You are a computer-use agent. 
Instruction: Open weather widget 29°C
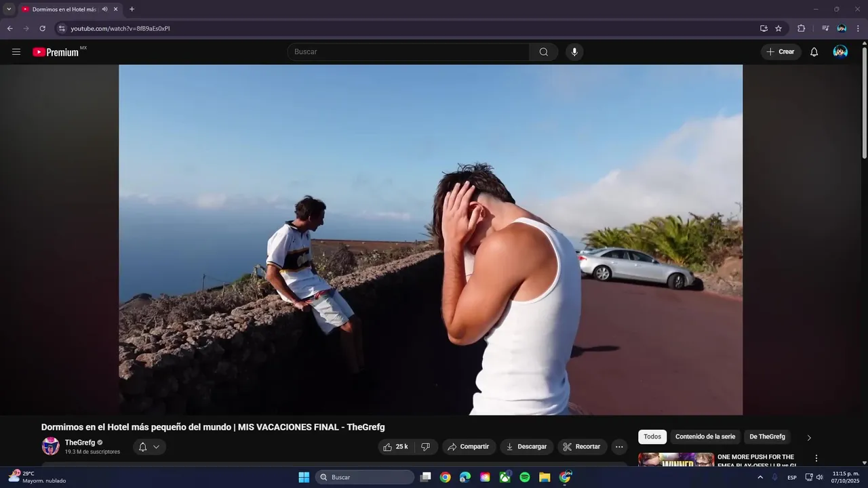pyautogui.click(x=37, y=477)
